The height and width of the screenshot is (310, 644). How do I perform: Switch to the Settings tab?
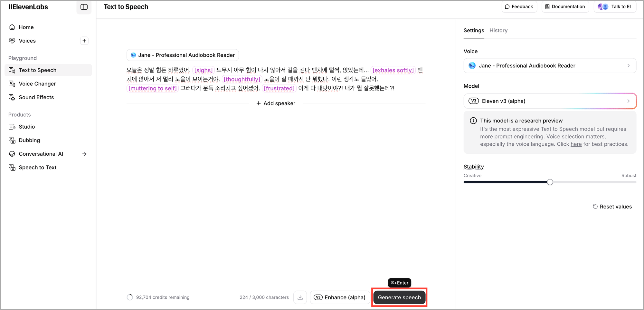pos(474,30)
